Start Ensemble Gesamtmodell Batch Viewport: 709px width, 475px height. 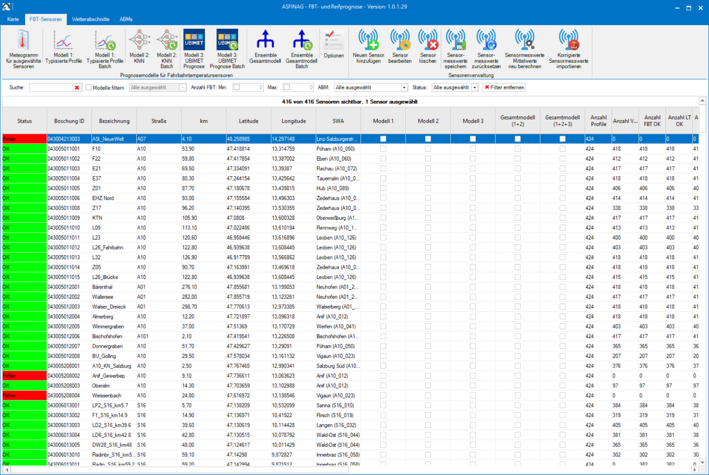tap(302, 49)
